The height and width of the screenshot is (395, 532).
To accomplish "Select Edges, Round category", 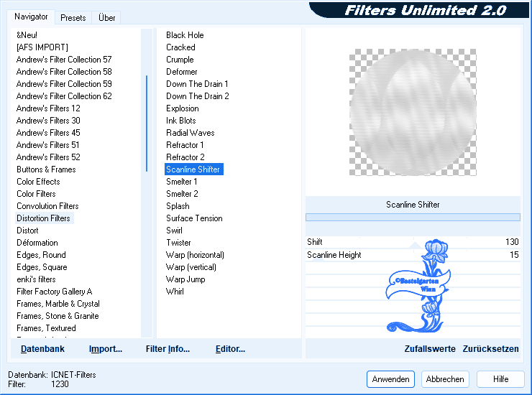I will [x=42, y=255].
